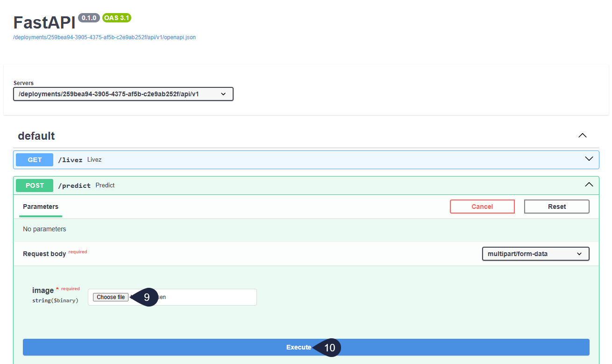Collapse the default section chevron
The image size is (612, 364).
pos(582,136)
